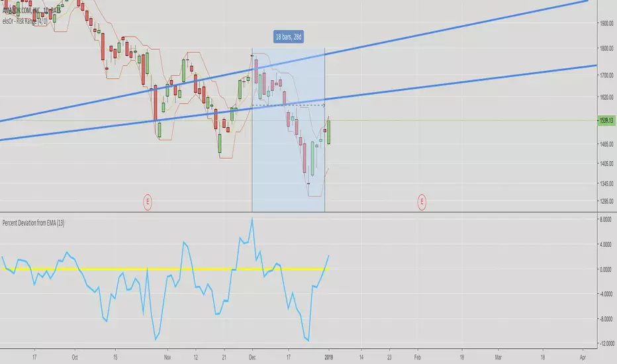Image resolution: width=617 pixels, height=364 pixels.
Task: Click the Oct date label on time axis
Action: tap(75, 357)
